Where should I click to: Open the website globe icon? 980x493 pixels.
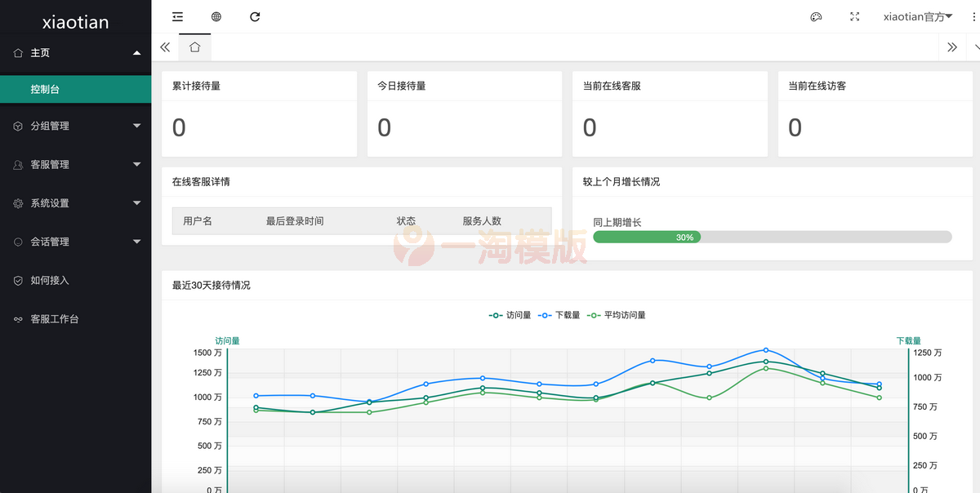(x=216, y=16)
